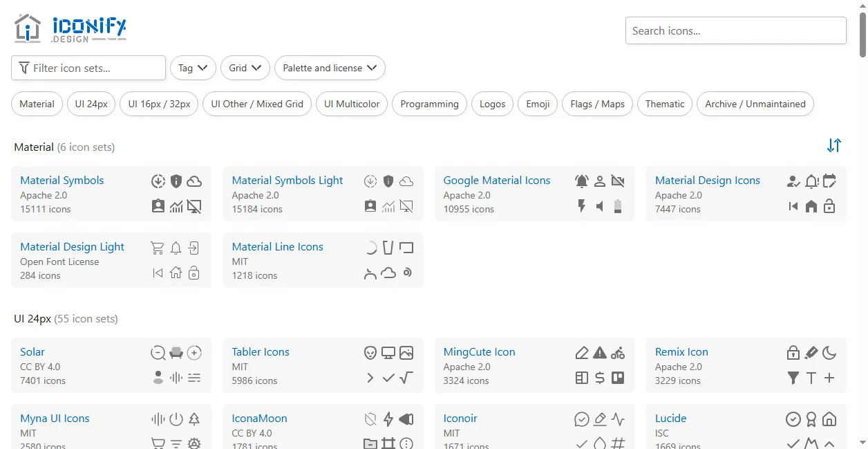
Task: Select the Flags / Maps filter
Action: pos(597,104)
